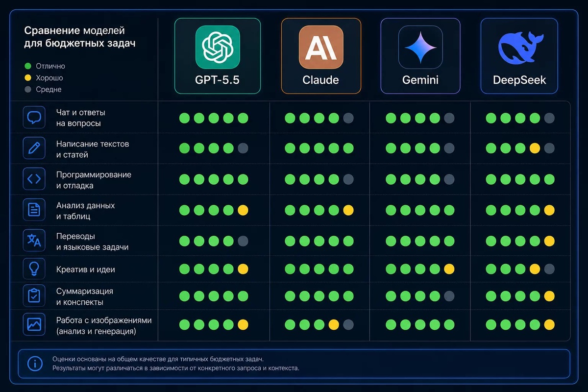588x392 pixels.
Task: Click the Суммаризация и конспекты row label
Action: (x=84, y=296)
